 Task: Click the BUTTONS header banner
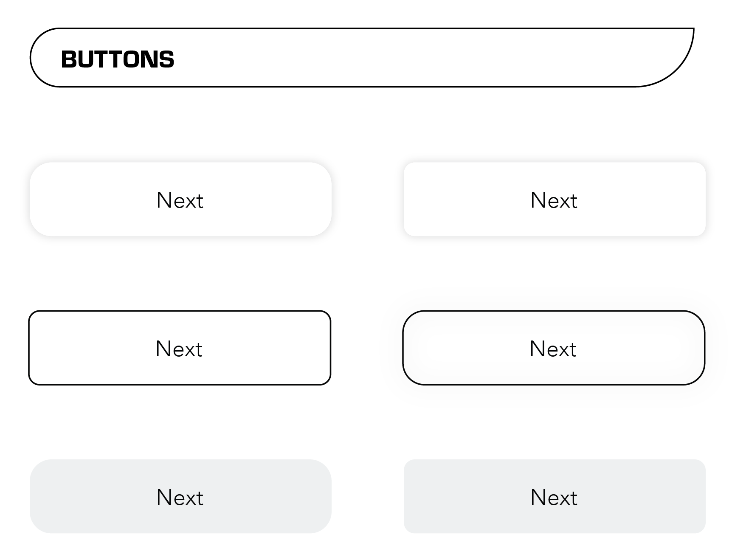point(362,57)
